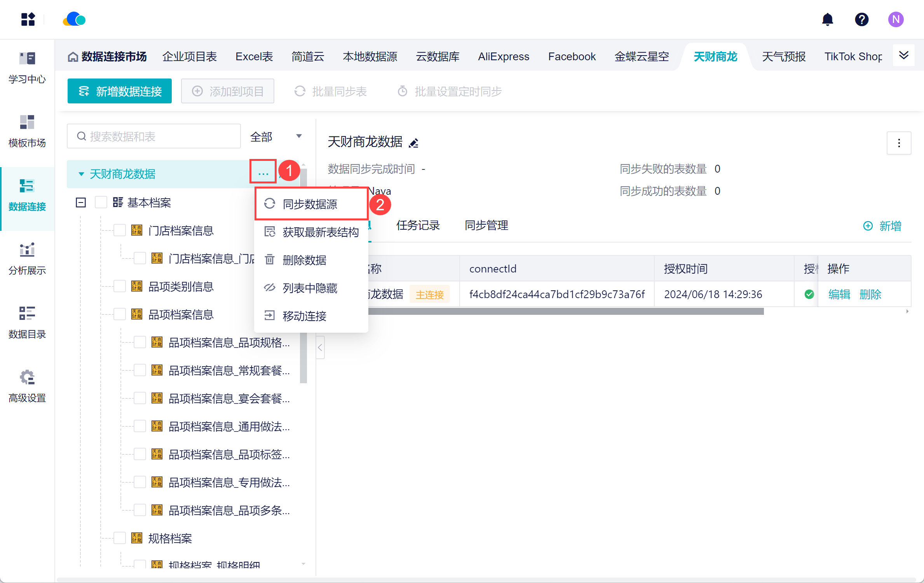Collapse the 基本档案 tree node
This screenshot has width=924, height=583.
tap(81, 202)
